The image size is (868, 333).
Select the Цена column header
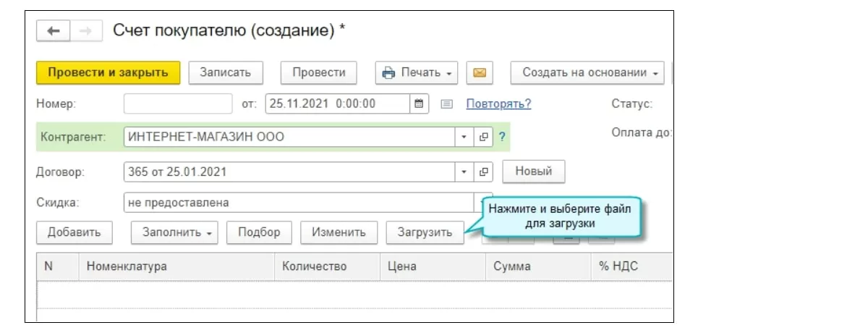433,266
